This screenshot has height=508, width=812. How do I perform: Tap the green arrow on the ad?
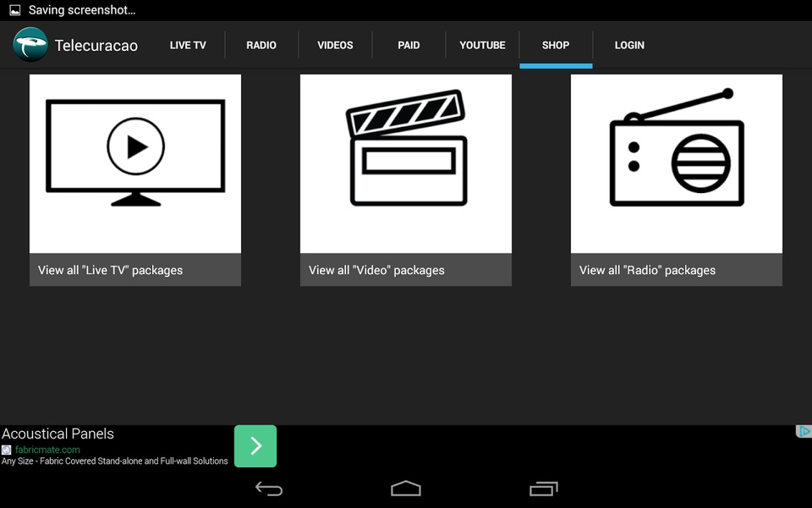coord(255,446)
